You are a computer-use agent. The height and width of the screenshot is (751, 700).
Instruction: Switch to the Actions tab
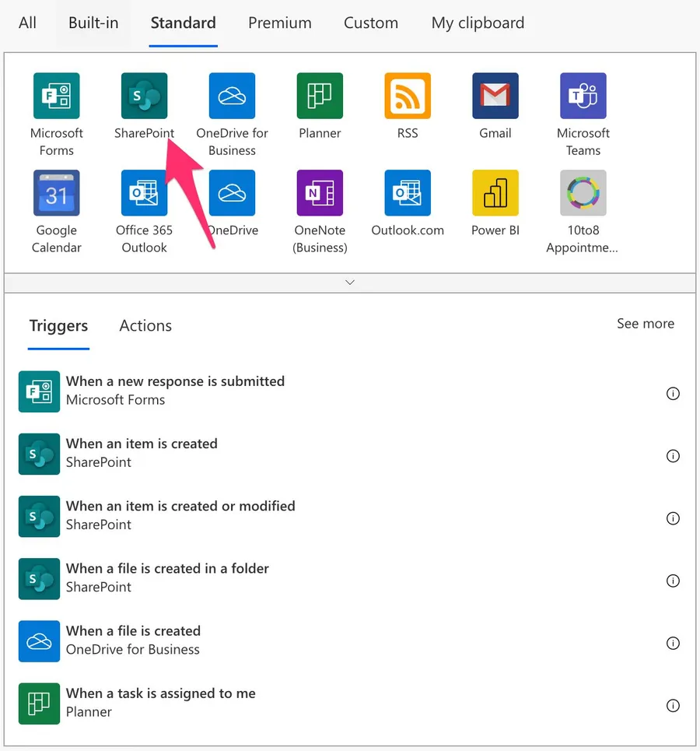(x=145, y=326)
